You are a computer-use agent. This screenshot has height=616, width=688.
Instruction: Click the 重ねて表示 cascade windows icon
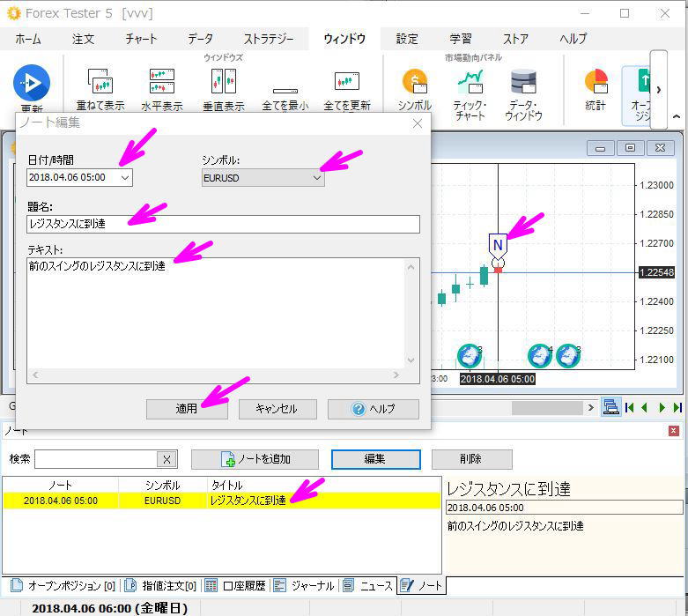(x=100, y=82)
